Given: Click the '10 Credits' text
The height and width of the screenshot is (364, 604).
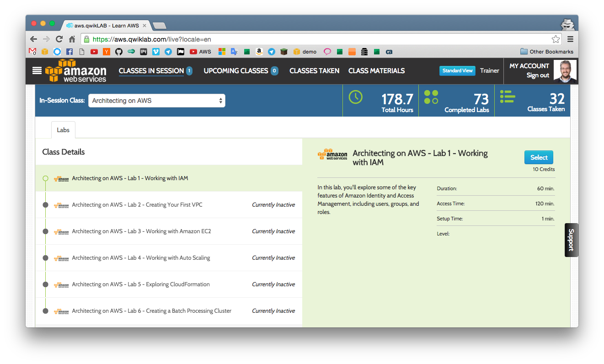Looking at the screenshot, I should point(544,169).
